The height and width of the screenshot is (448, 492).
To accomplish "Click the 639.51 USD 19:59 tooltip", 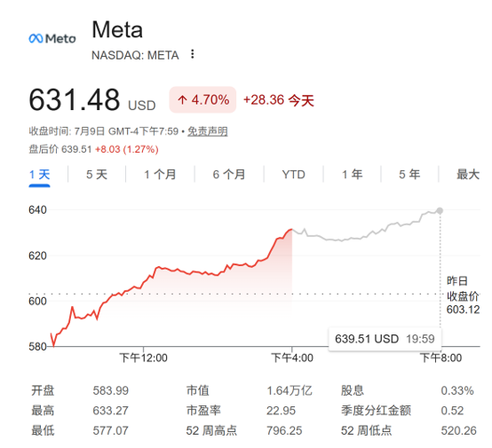I will click(385, 339).
